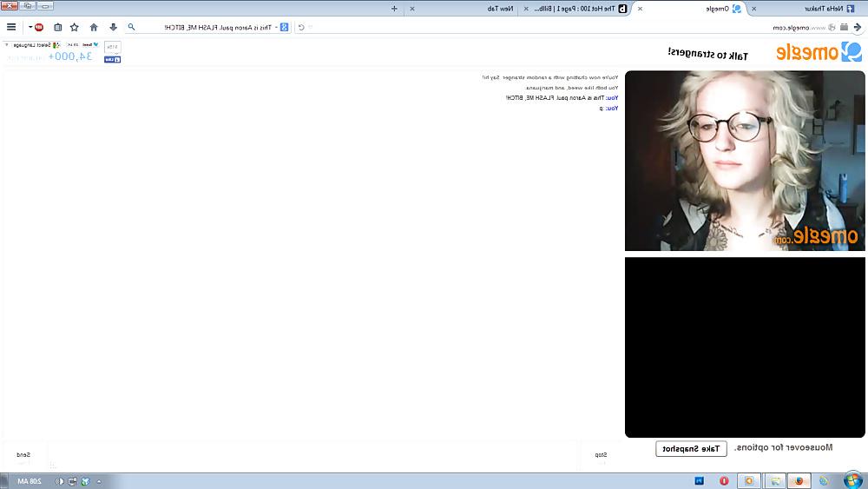Viewport: 868px width, 489px height.
Task: Click the Tweet button
Action: [91, 45]
